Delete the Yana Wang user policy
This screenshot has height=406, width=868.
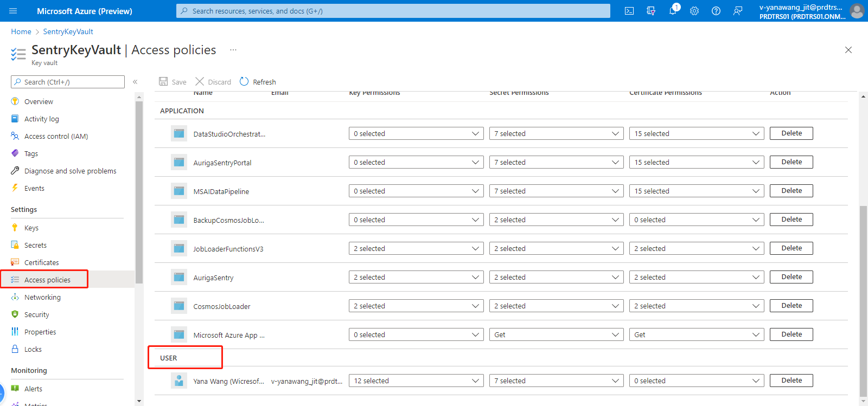(791, 381)
